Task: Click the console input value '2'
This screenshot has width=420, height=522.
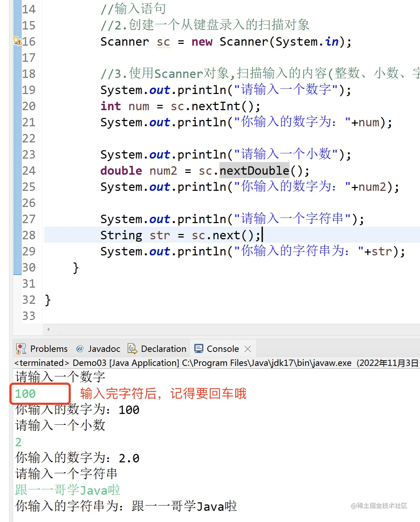Action: pyautogui.click(x=18, y=442)
